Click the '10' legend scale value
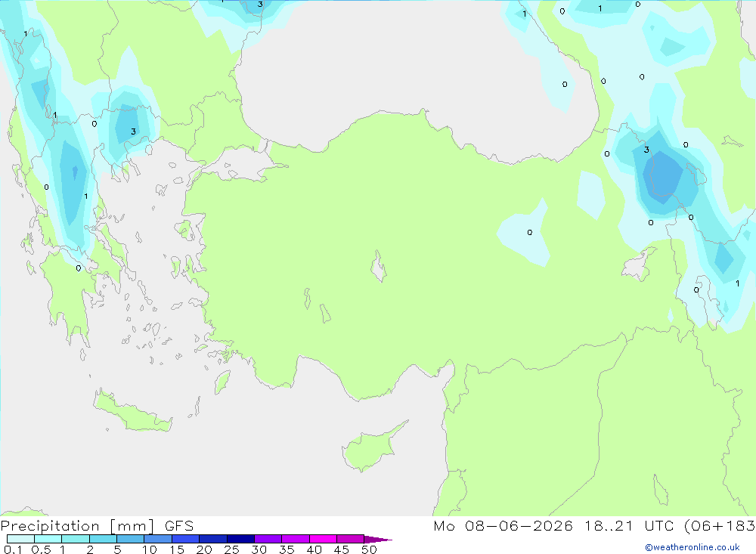Screen dimensions: 756x554 (x=149, y=549)
